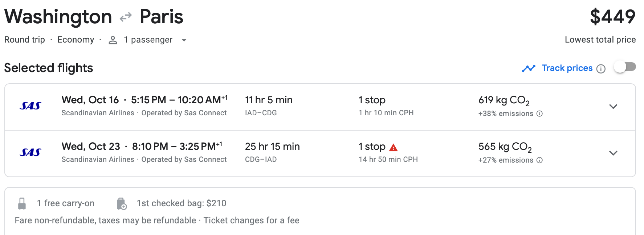Click the red layover warning triangle icon

(x=394, y=147)
